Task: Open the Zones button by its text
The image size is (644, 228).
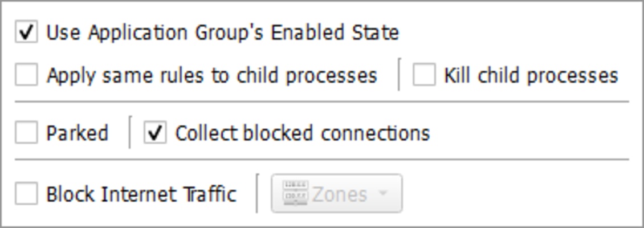Action: pos(340,194)
